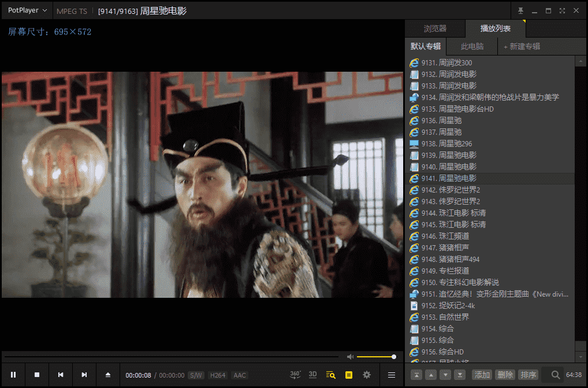Switch to the 浏览器 tab

[435, 28]
